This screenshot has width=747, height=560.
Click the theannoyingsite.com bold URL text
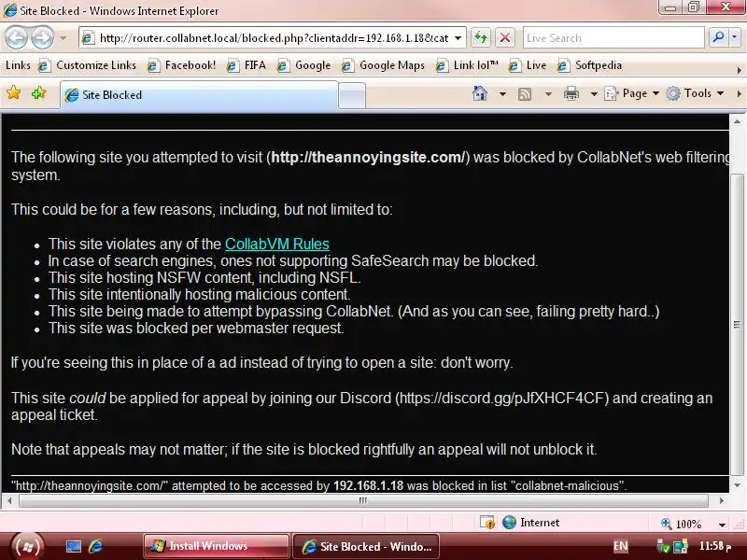point(368,157)
